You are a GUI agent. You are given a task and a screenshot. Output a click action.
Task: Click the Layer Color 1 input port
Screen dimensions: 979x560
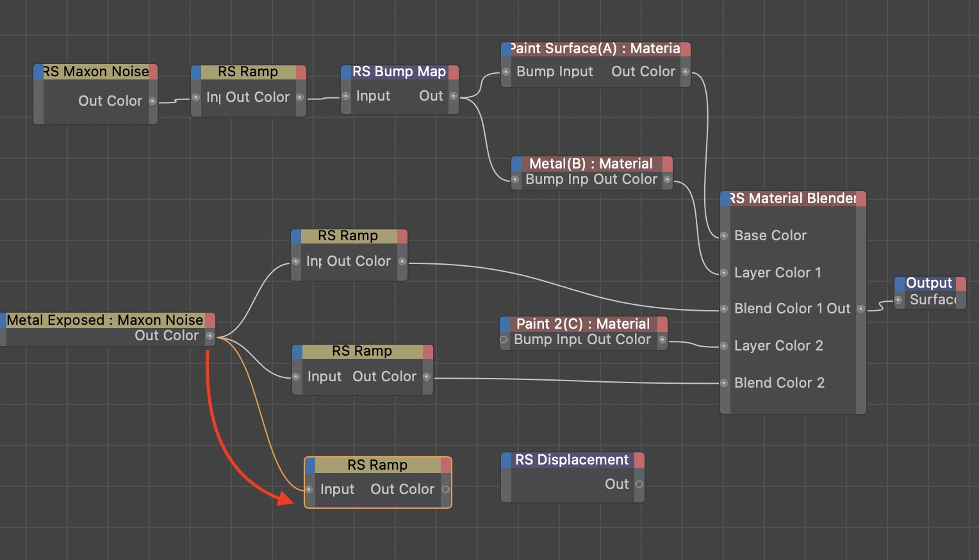click(724, 273)
